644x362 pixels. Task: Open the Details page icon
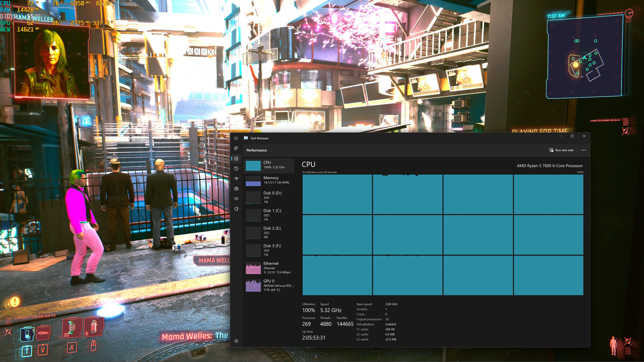click(x=236, y=199)
